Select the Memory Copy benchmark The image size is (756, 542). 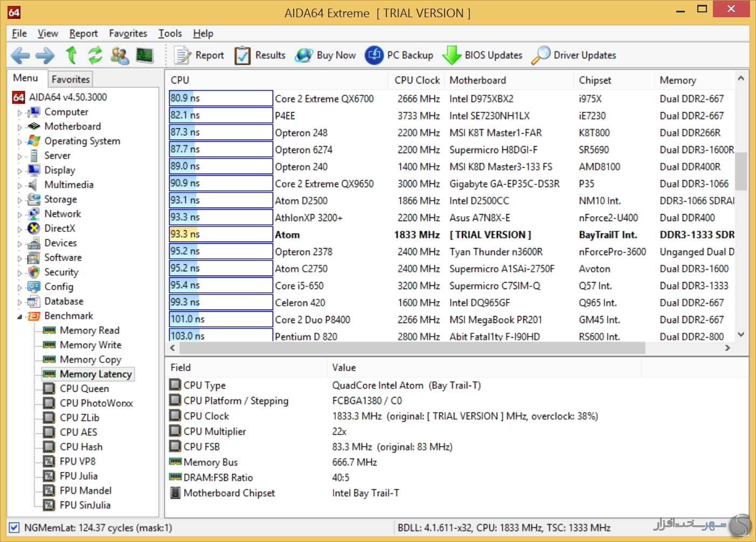91,359
